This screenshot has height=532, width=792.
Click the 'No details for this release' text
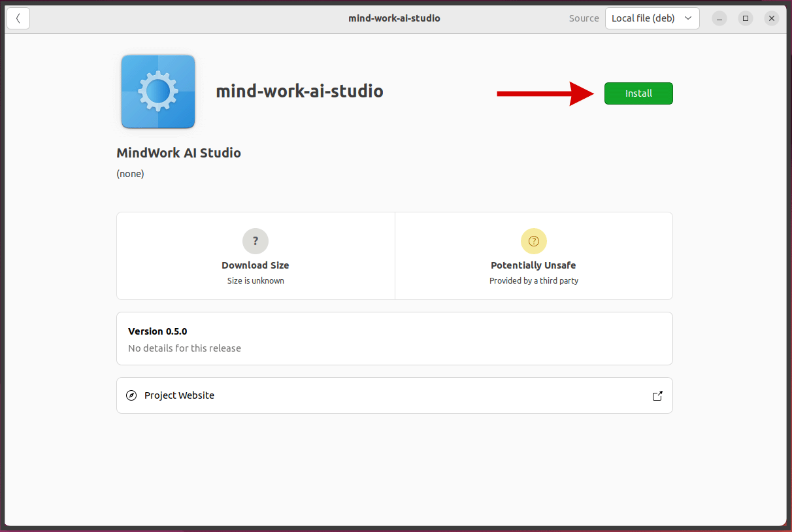point(184,348)
